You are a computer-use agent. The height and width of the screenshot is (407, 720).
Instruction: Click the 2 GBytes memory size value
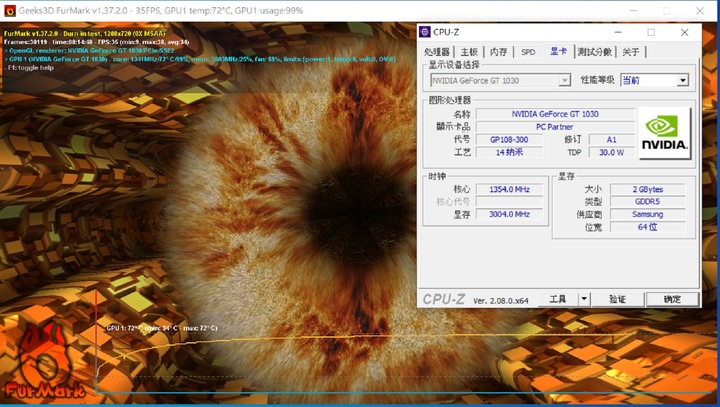click(x=647, y=189)
